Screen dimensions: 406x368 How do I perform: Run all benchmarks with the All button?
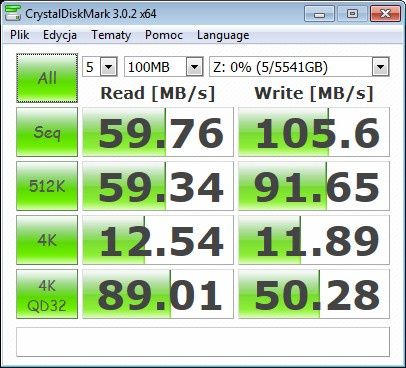(47, 78)
